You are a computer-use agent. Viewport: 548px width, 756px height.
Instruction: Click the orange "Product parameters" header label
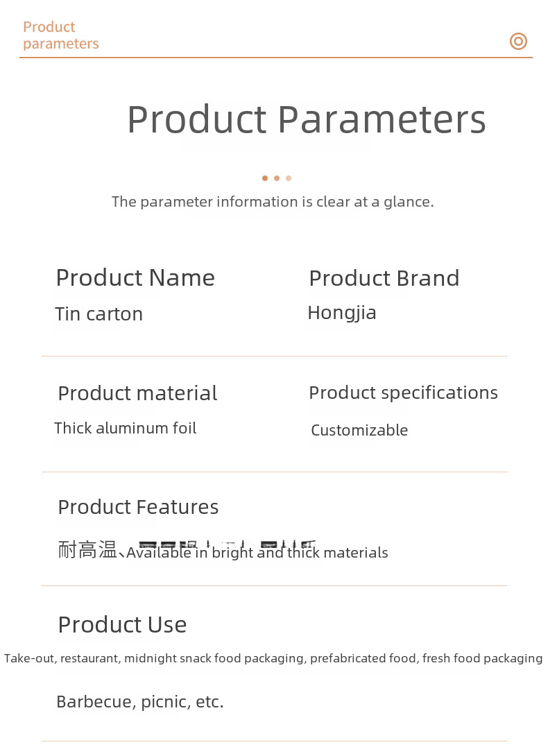click(61, 35)
